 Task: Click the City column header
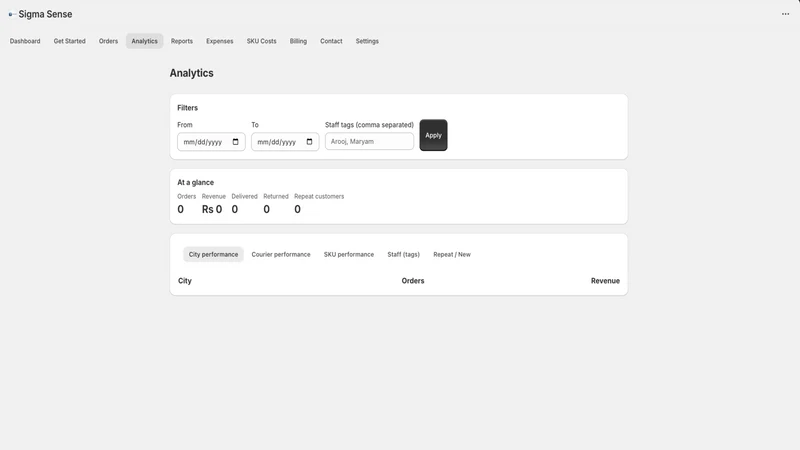pyautogui.click(x=185, y=281)
